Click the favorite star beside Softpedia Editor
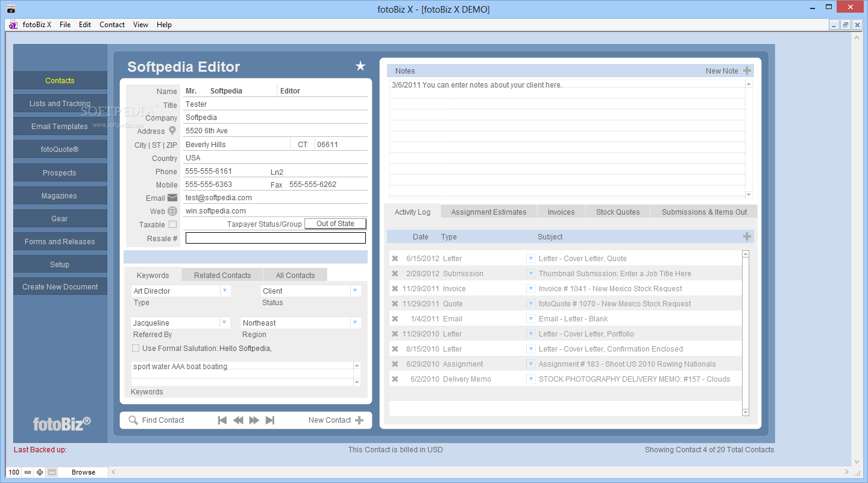The width and height of the screenshot is (868, 483). click(x=360, y=66)
